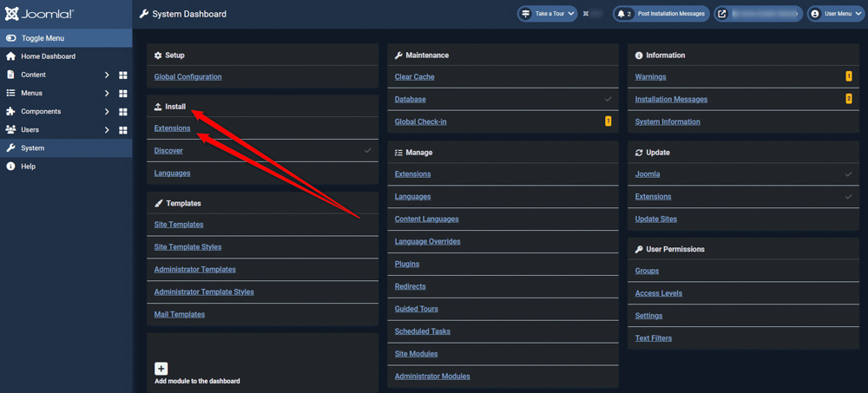Expand the Menus submenu chevron
The width and height of the screenshot is (868, 393).
coord(107,93)
